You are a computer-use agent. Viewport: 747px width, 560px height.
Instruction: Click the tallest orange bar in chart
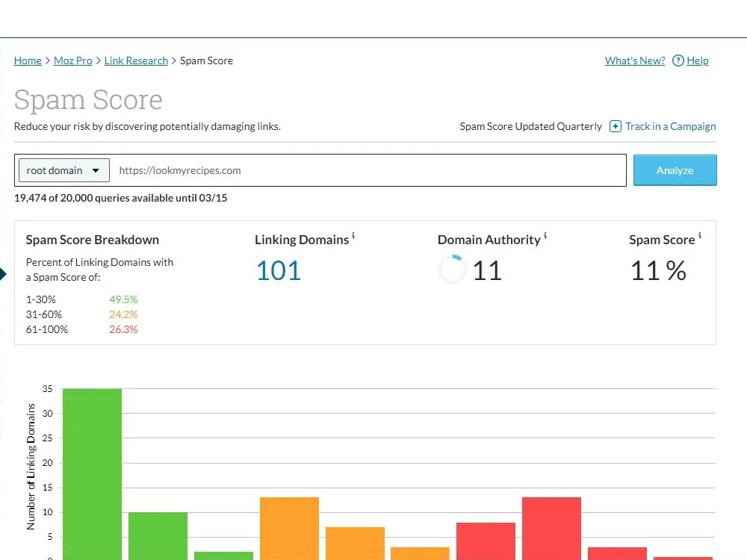[x=289, y=529]
